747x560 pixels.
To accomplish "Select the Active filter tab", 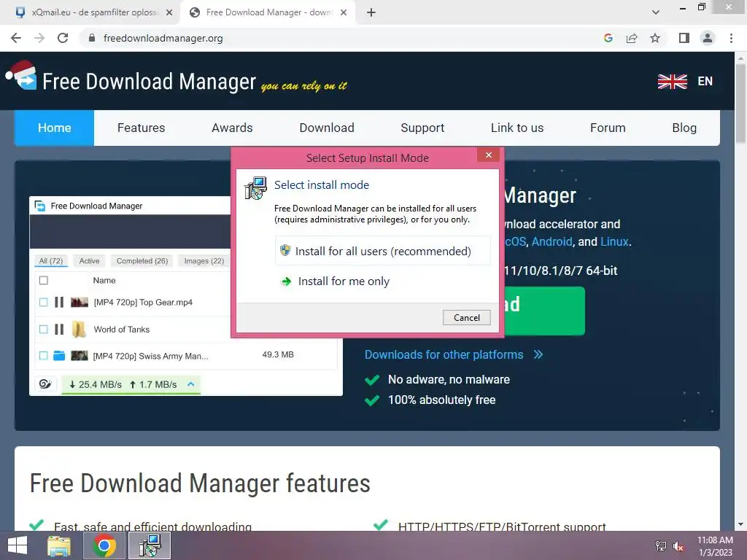I will click(x=89, y=261).
